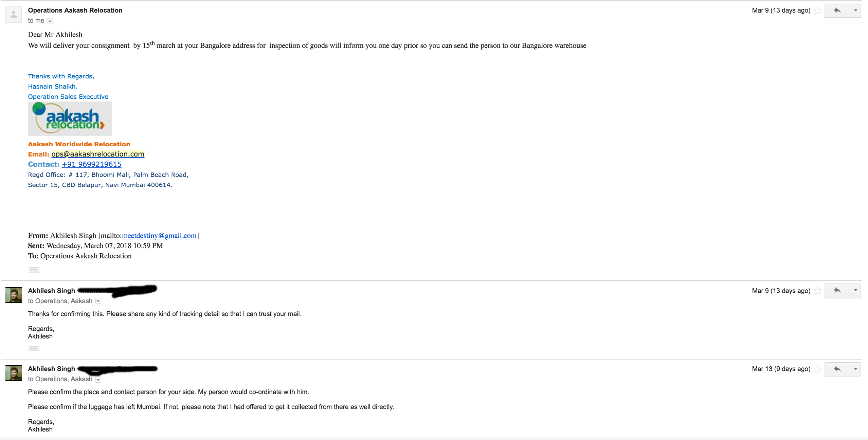Screen dimensions: 868x440
Task: Click the Aakash Relocation logo image
Action: coord(70,119)
